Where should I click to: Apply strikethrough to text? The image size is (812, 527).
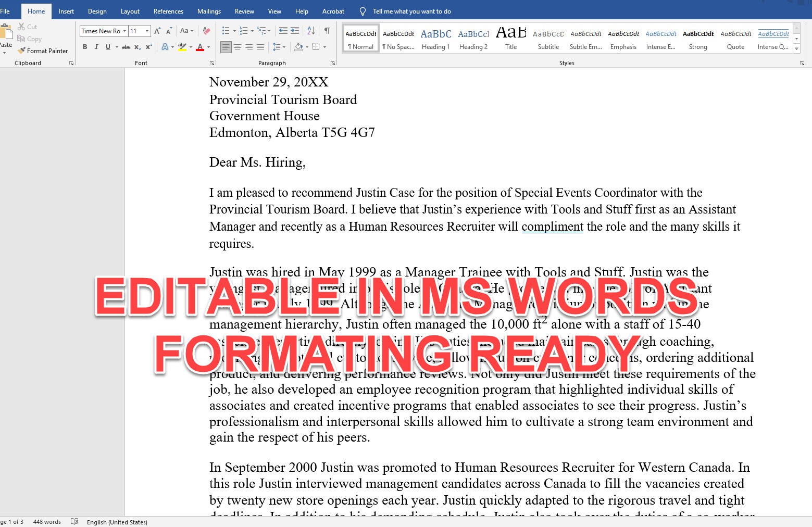point(126,47)
